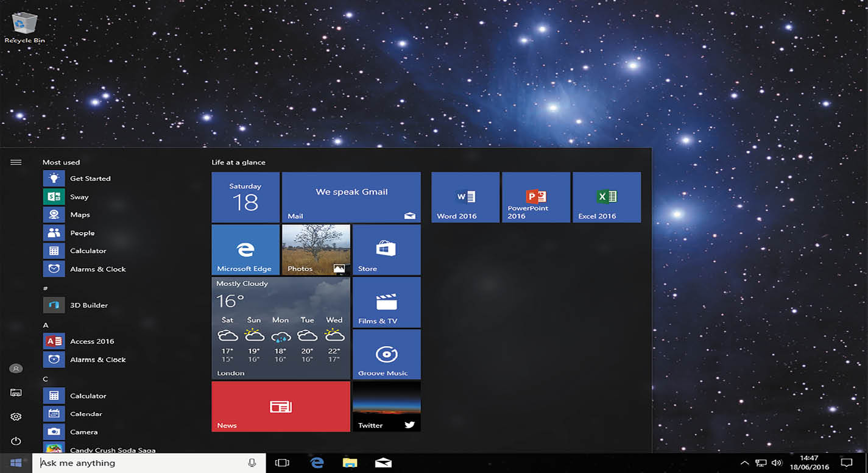Open Edge from the taskbar
This screenshot has height=473, width=868.
pyautogui.click(x=317, y=463)
